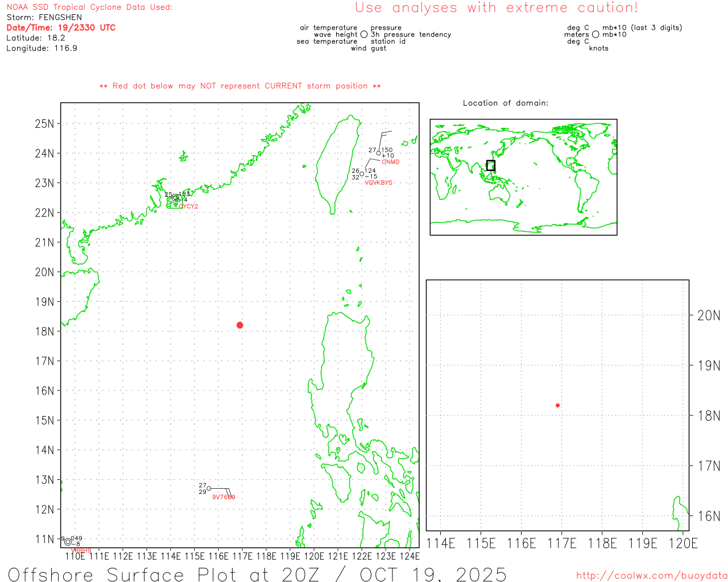Click the wind barb flag above ONMD station
The height and width of the screenshot is (582, 728).
pyautogui.click(x=386, y=133)
